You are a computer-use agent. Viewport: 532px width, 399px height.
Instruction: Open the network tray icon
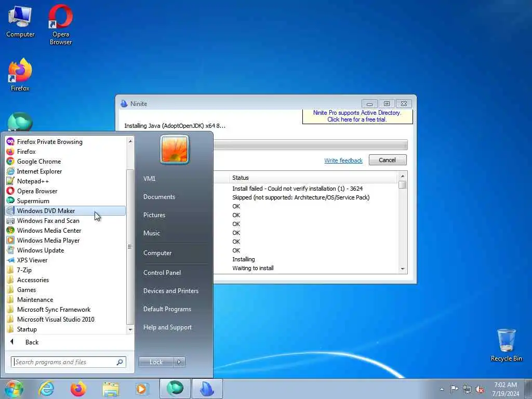point(467,389)
